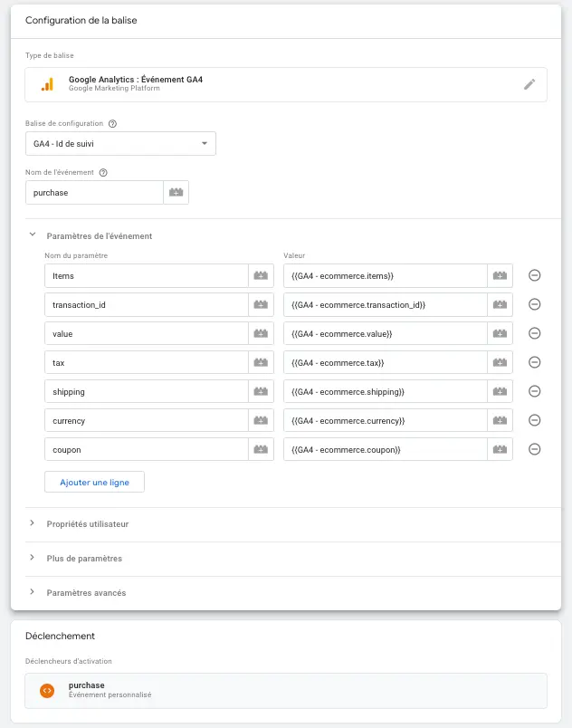572x728 pixels.
Task: Edit the {{GA4 - ecommerce.currency}} value field
Action: pyautogui.click(x=386, y=421)
